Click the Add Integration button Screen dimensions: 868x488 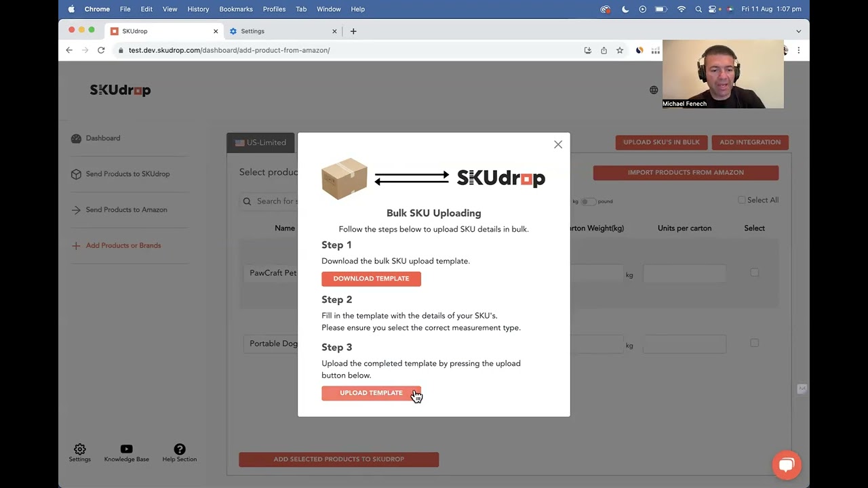click(x=750, y=142)
